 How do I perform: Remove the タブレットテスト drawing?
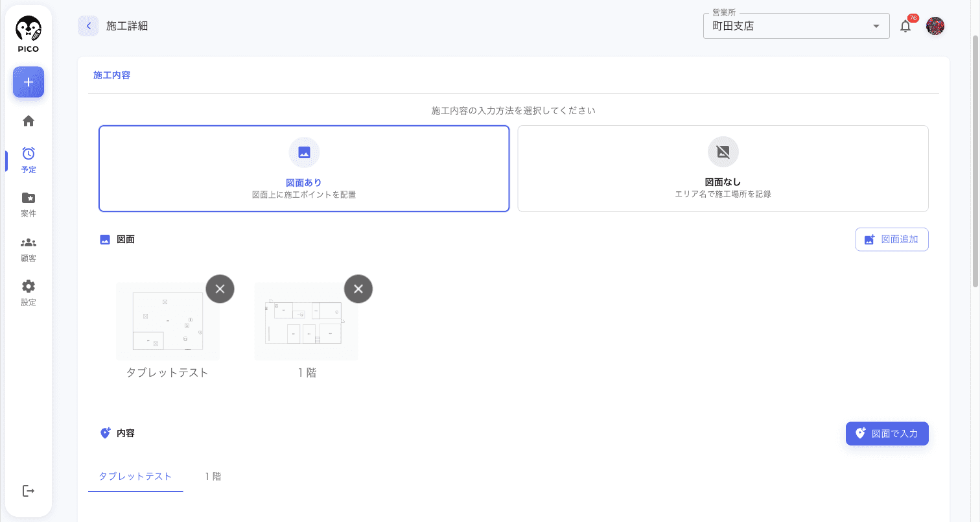tap(220, 289)
